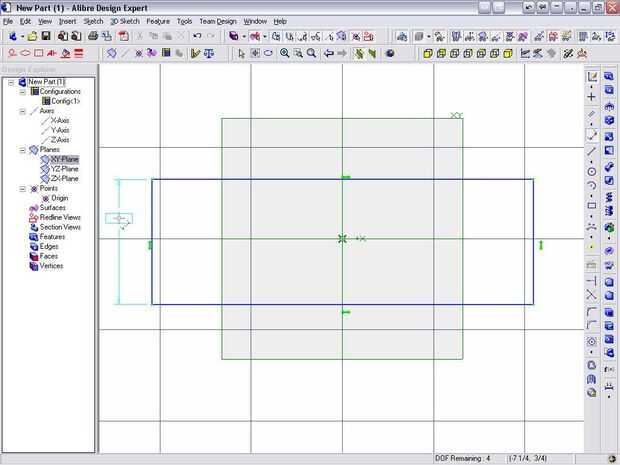Select YZ-Plane in the Design Explorer

pyautogui.click(x=64, y=169)
